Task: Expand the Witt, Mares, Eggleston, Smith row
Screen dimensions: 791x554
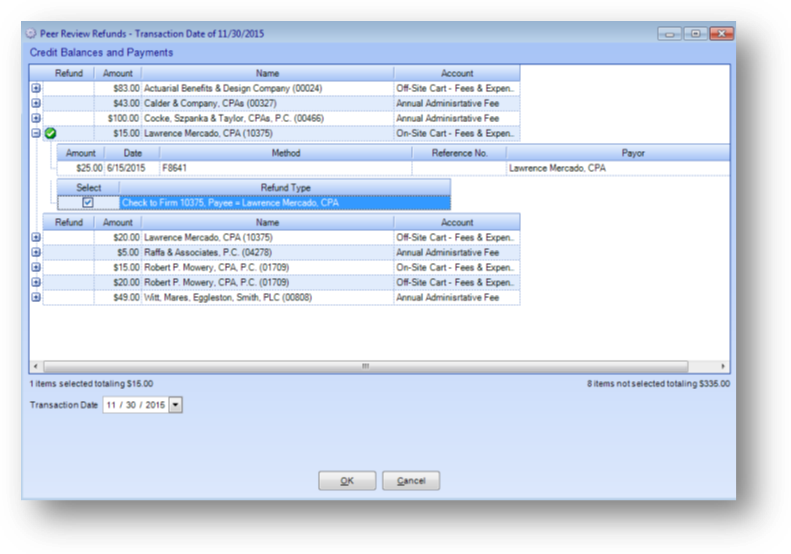Action: 36,297
